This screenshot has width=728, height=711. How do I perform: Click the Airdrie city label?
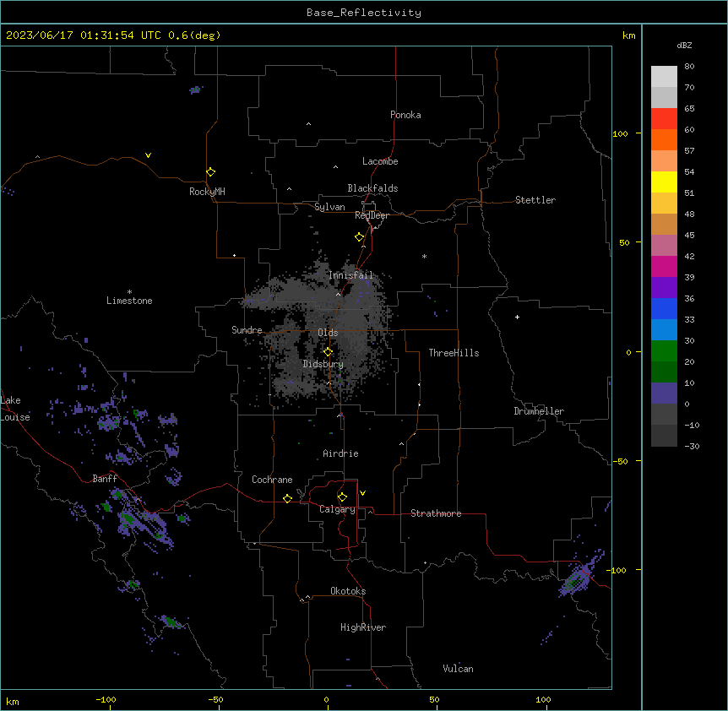pos(341,453)
